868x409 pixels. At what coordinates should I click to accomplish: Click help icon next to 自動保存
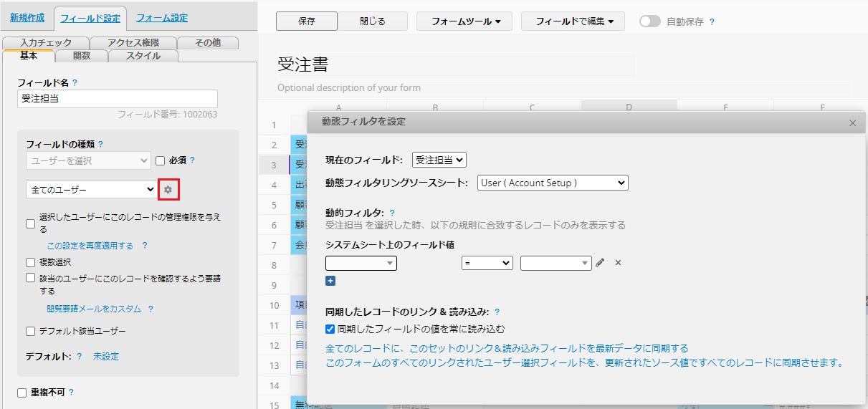click(x=711, y=21)
